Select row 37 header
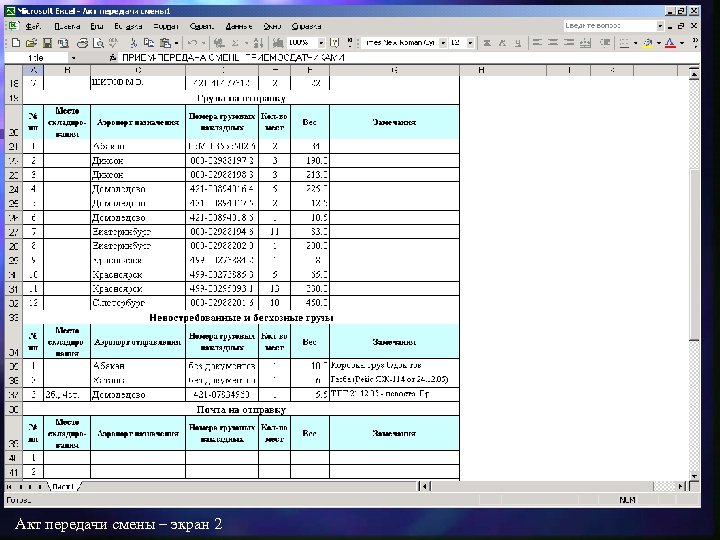Viewport: 720px width, 540px height. [x=14, y=394]
